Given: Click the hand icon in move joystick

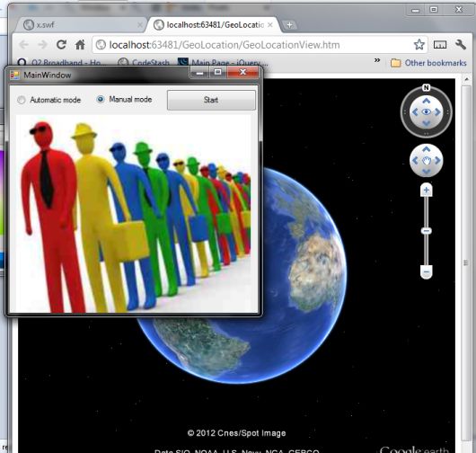Looking at the screenshot, I should (427, 160).
